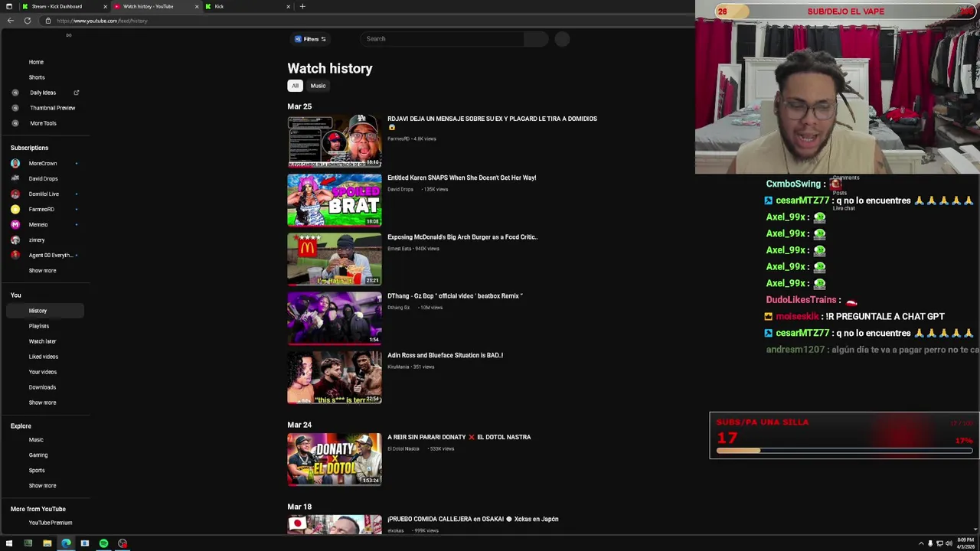The height and width of the screenshot is (551, 980).
Task: Close the Stream - Kick Dashboard tab
Action: [x=105, y=6]
